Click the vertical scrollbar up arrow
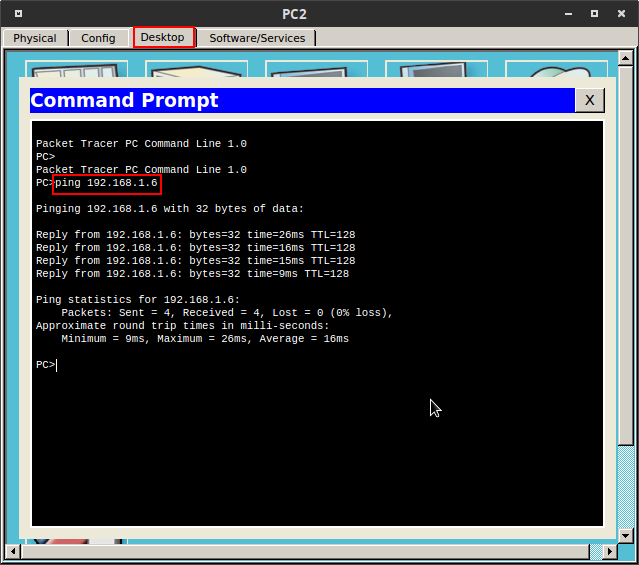639x565 pixels. 625,58
